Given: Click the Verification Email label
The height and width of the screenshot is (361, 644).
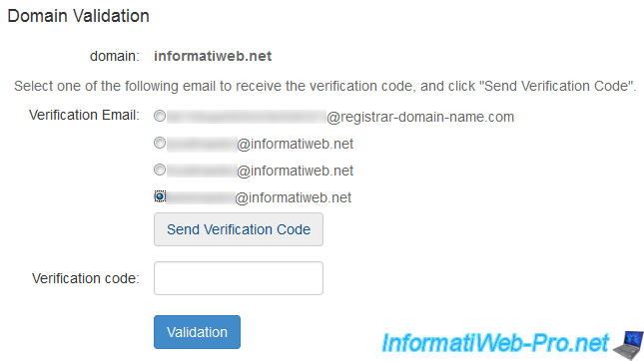Looking at the screenshot, I should point(84,115).
